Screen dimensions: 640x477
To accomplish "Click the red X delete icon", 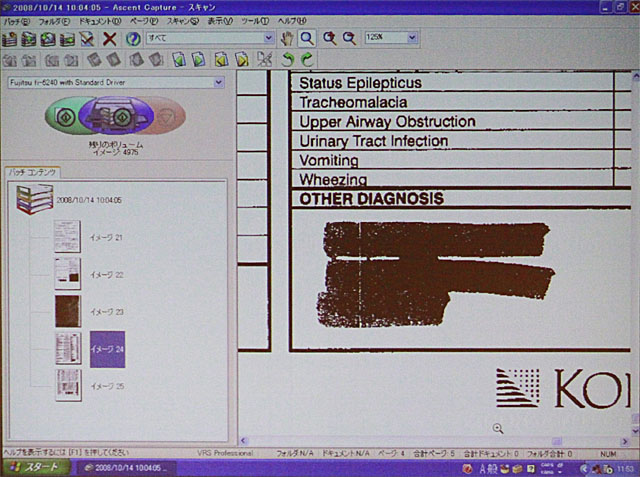I will (x=109, y=39).
